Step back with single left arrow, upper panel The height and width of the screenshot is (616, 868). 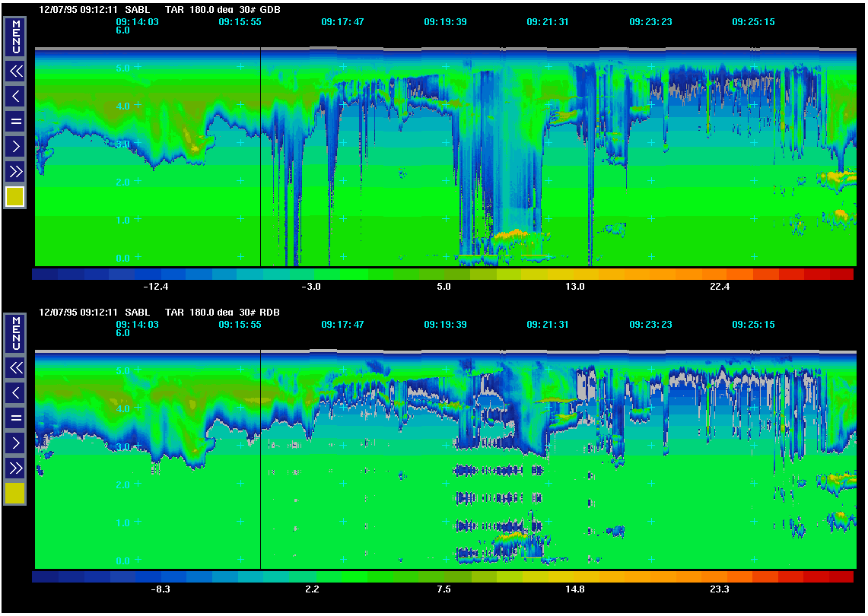(x=15, y=96)
